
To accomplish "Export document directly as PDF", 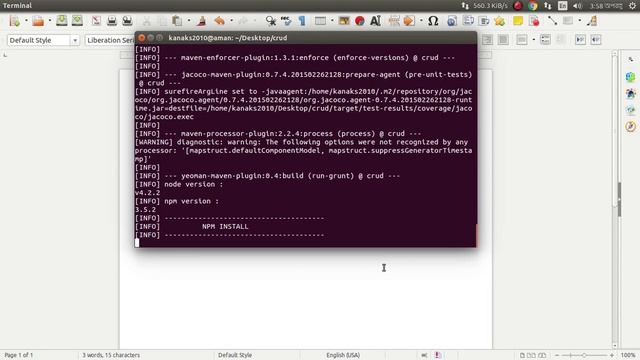I will tap(96, 20).
